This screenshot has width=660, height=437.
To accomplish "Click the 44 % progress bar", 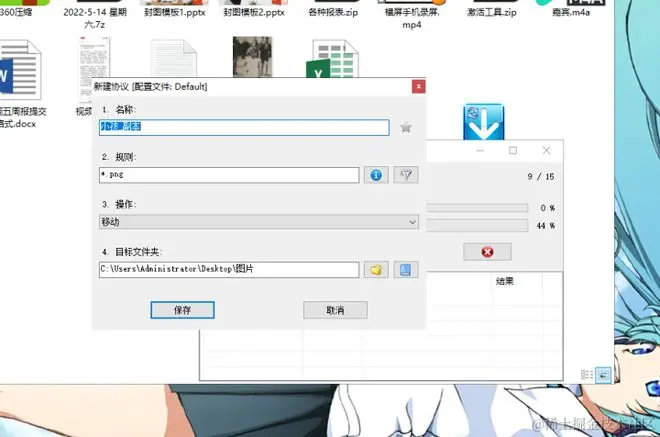I will (x=477, y=225).
